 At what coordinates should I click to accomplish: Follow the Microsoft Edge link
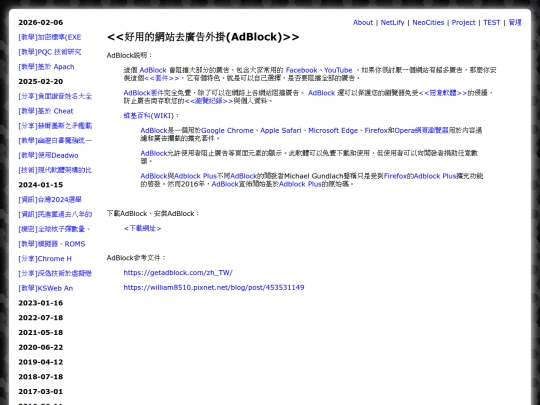(333, 131)
